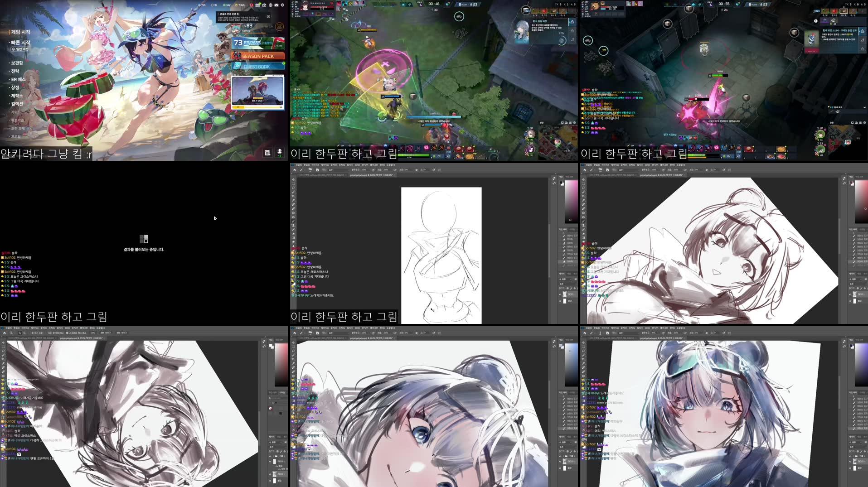Click the settings icon at the lobby bottom-right
The height and width of the screenshot is (487, 868).
(x=282, y=5)
